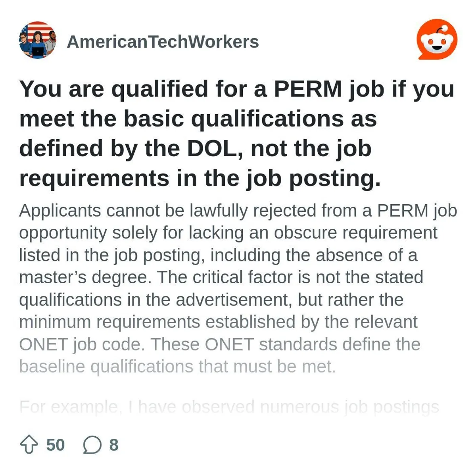Open the AmericanTechWorkers community page
Image resolution: width=476 pixels, height=476 pixels.
point(163,41)
